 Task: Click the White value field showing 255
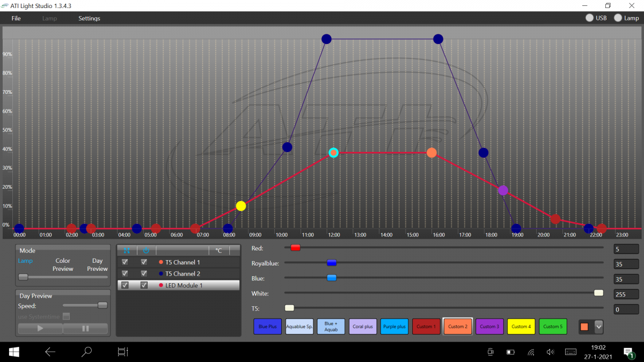pos(626,294)
